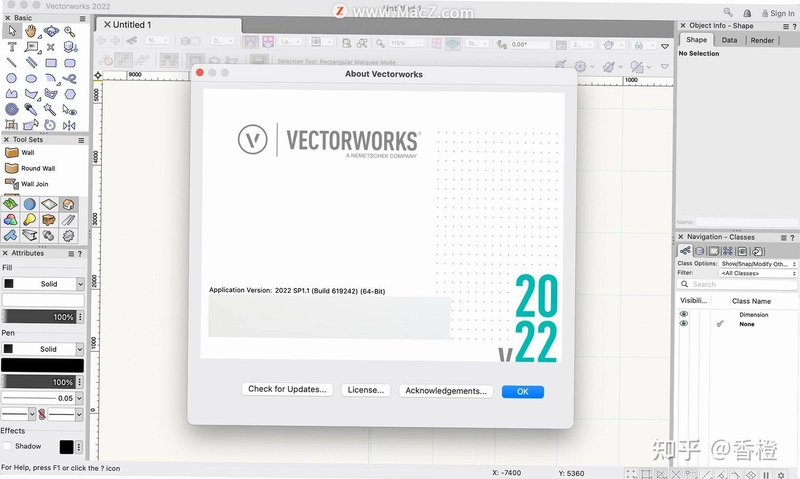Select the Classes tab in Navigation palette
Image resolution: width=800 pixels, height=479 pixels.
685,251
